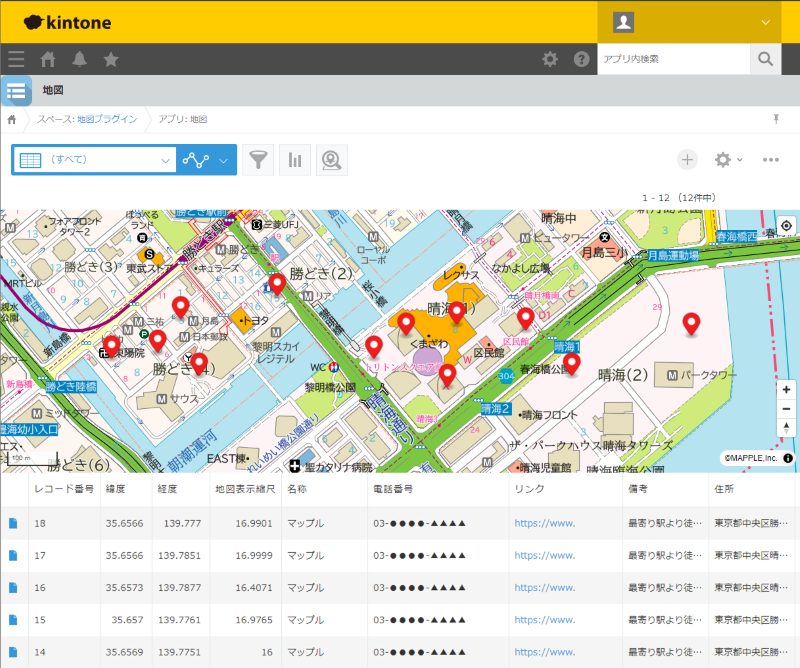Toggle the hamburger navigation panel
The height and width of the screenshot is (668, 800).
15,59
